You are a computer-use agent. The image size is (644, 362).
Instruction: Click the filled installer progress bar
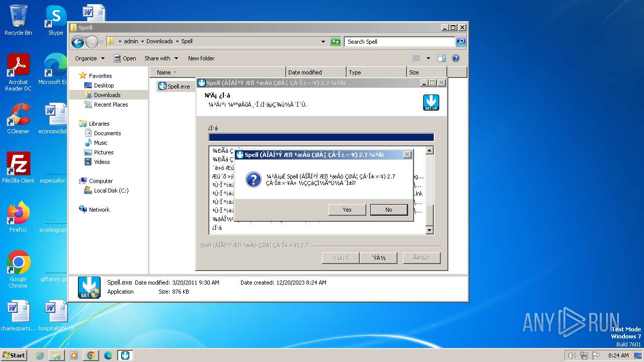pyautogui.click(x=321, y=137)
